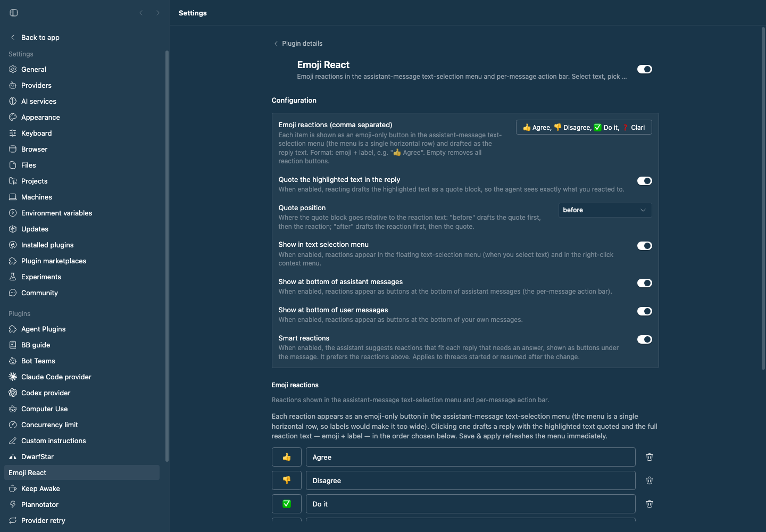Click the Providers icon
This screenshot has width=766, height=532.
pyautogui.click(x=13, y=85)
